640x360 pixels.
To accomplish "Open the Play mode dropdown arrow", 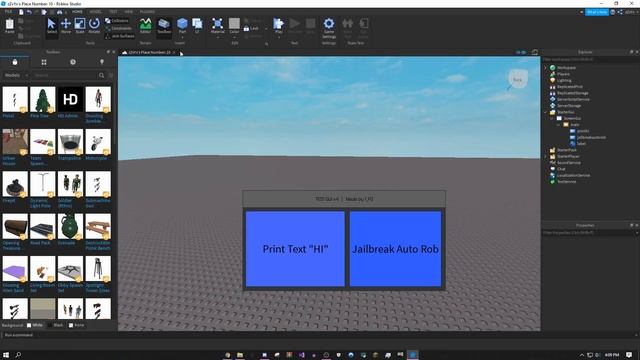I will tap(279, 37).
